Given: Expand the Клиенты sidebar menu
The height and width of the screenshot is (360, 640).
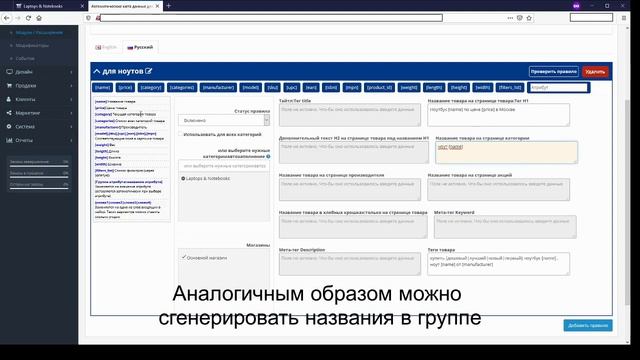Looking at the screenshot, I should [39, 99].
